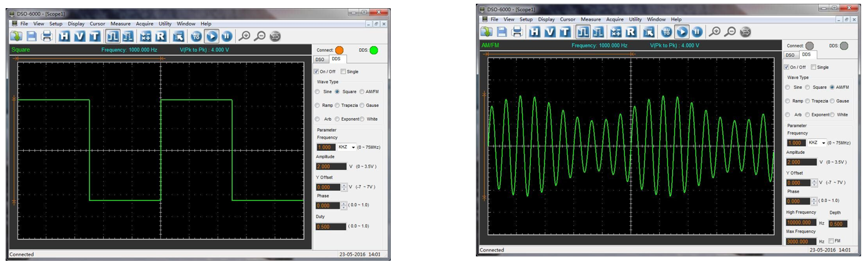Click the pause button in the AM/FM window

697,32
